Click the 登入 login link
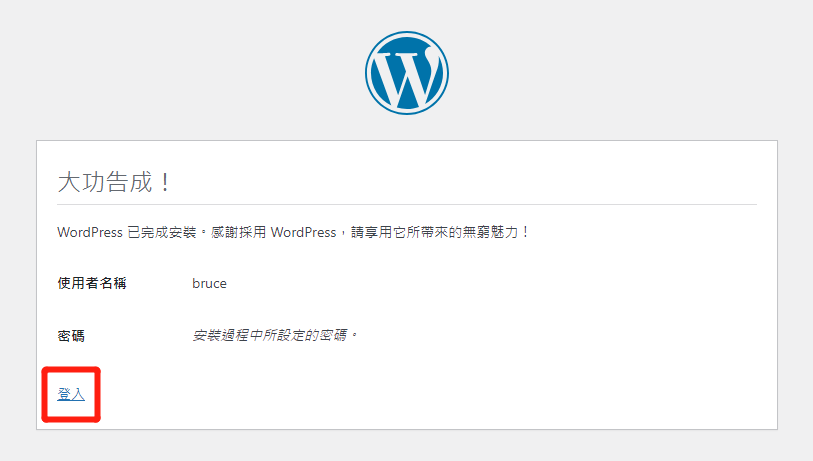 coord(71,394)
